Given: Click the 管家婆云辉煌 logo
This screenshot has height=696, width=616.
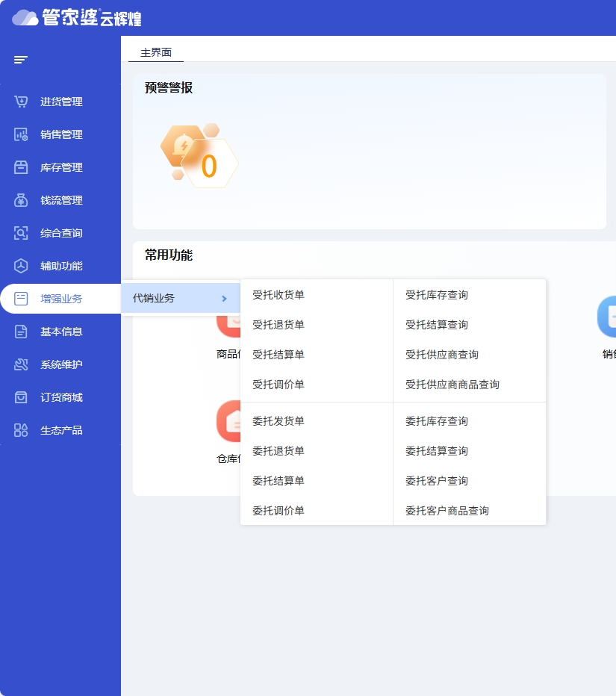Looking at the screenshot, I should [x=77, y=18].
